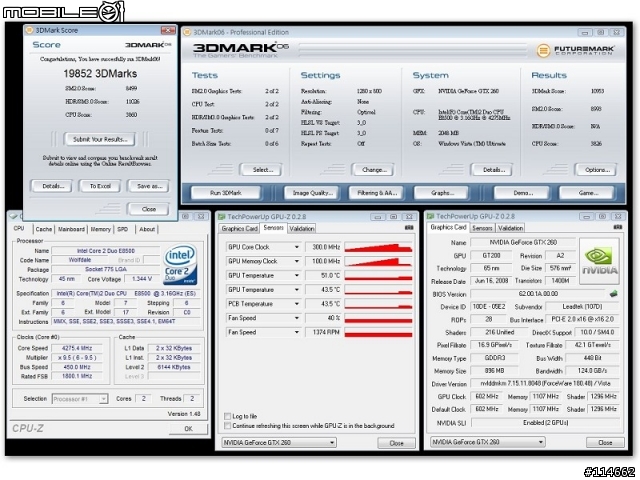The image size is (640, 480).
Task: Click the Specification field in CPU-Z
Action: [x=126, y=293]
